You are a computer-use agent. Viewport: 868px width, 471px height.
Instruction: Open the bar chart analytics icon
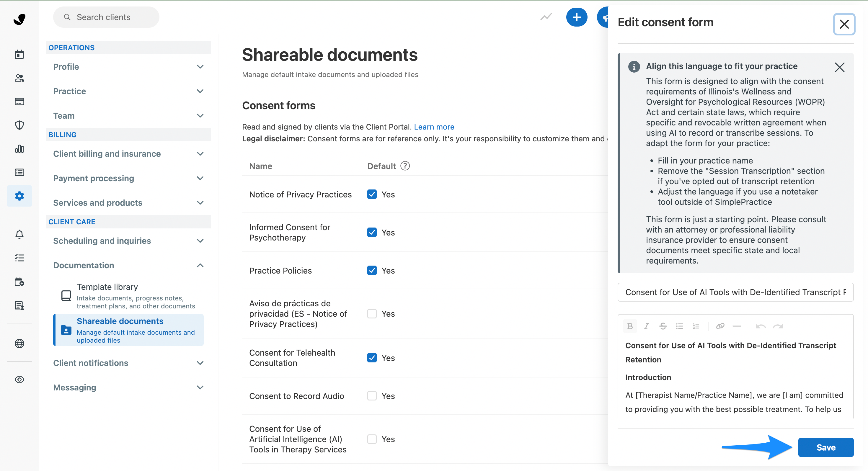tap(19, 148)
